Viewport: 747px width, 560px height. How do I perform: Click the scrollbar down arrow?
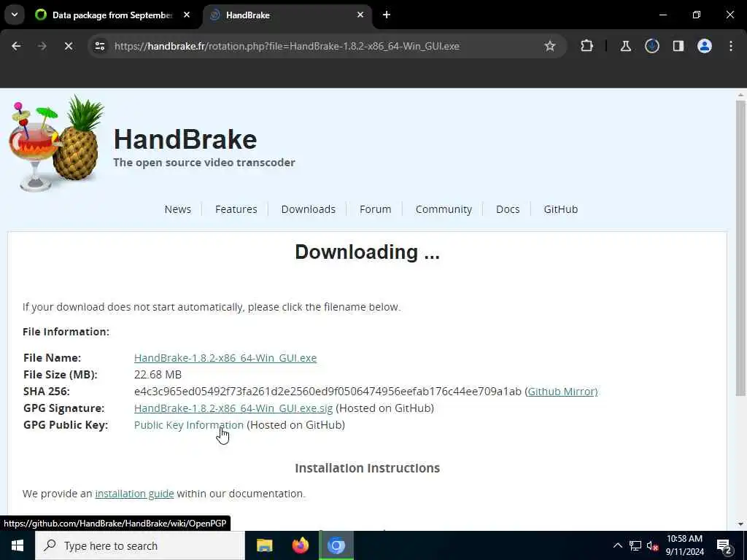pos(740,524)
